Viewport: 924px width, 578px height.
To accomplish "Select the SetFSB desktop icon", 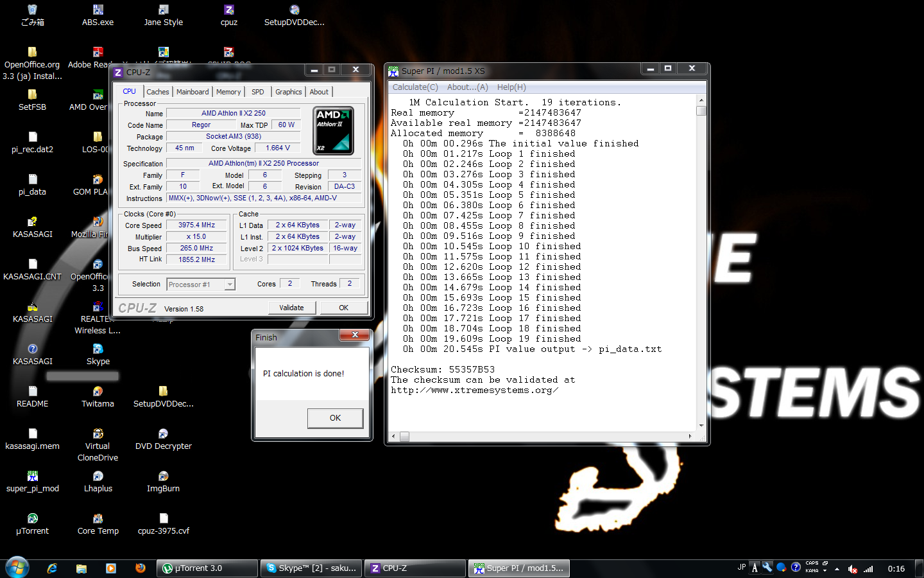I will pos(32,100).
